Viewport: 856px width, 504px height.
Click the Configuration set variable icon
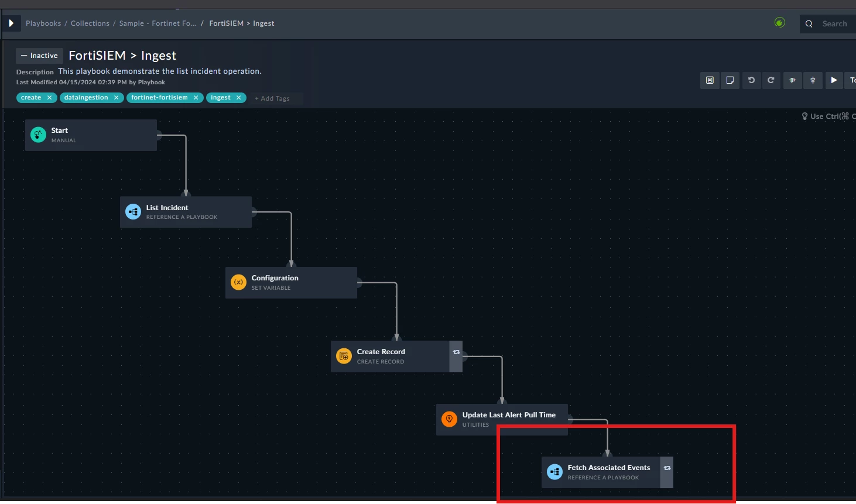click(238, 282)
